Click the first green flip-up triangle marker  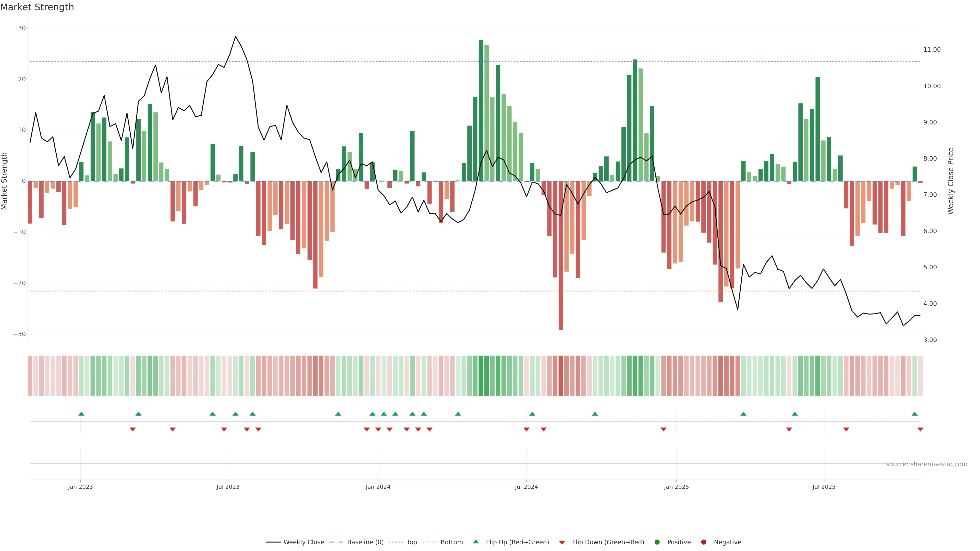pyautogui.click(x=81, y=414)
